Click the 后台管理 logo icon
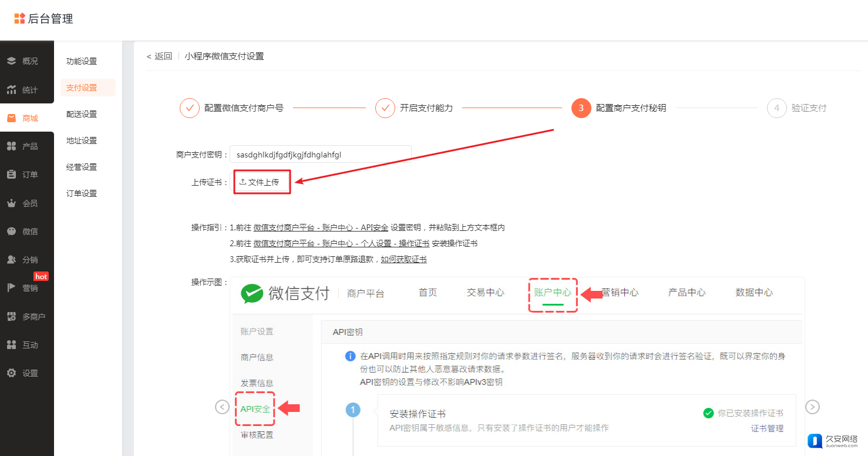 (x=20, y=19)
